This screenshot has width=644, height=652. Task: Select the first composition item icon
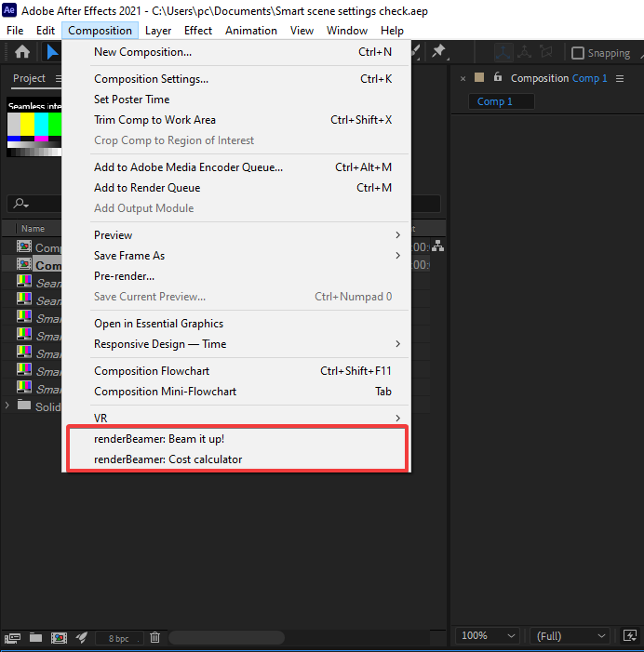(24, 246)
